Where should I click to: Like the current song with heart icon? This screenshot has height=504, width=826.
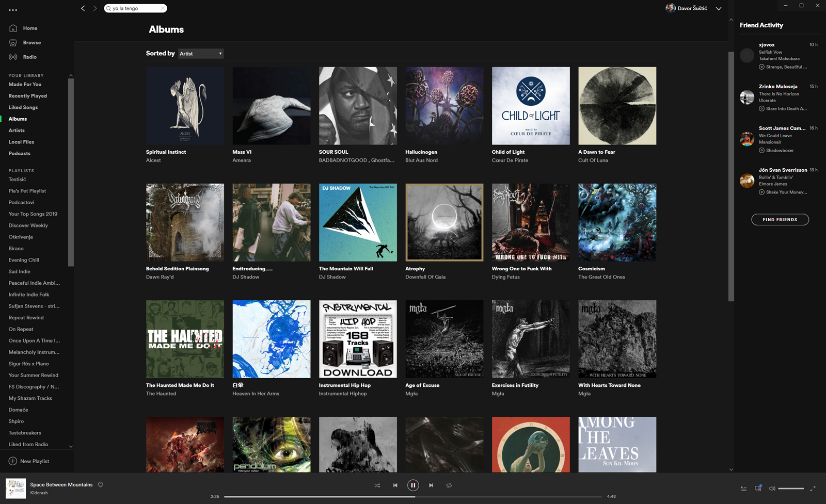tap(101, 485)
